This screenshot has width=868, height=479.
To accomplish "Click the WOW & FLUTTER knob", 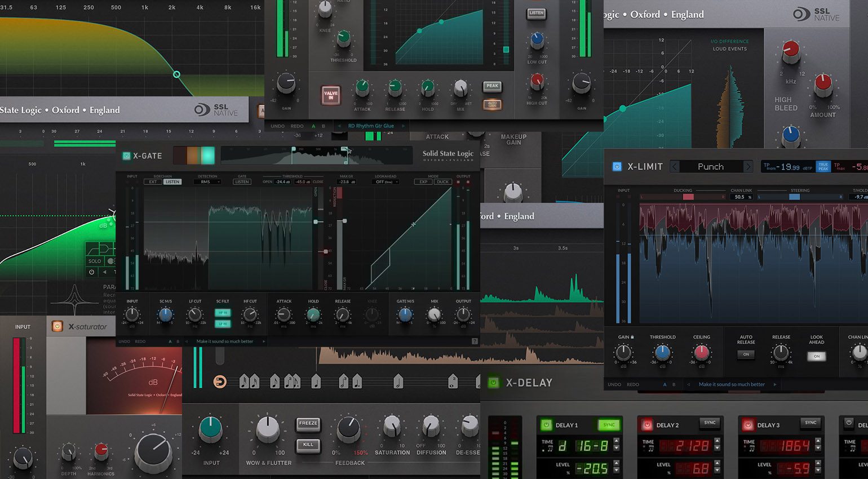I will 268,429.
